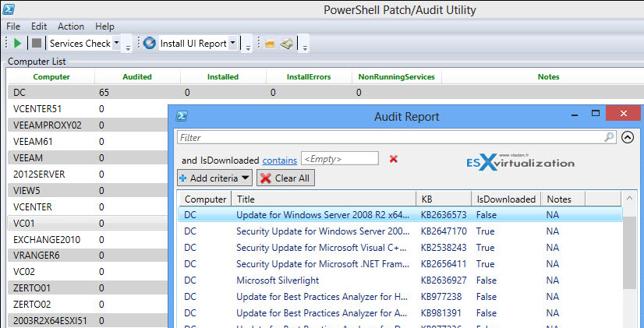Select the VC01 computer row

point(87,224)
